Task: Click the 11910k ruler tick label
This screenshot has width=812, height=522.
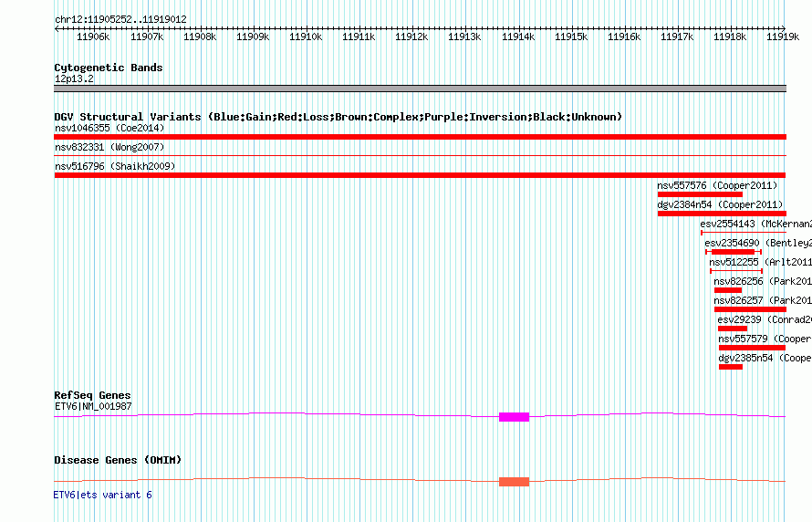Action: [306, 37]
